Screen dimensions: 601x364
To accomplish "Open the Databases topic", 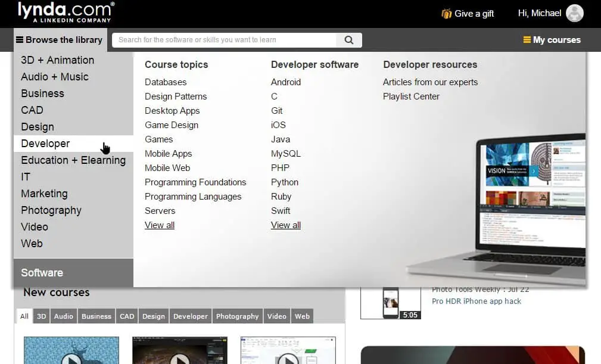I will point(166,82).
